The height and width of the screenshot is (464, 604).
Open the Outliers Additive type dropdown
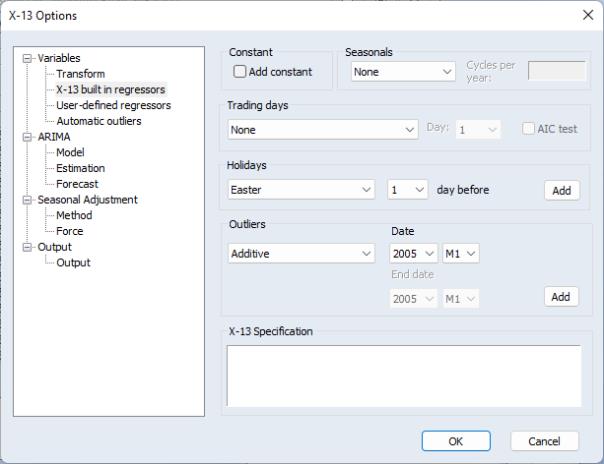pos(301,253)
